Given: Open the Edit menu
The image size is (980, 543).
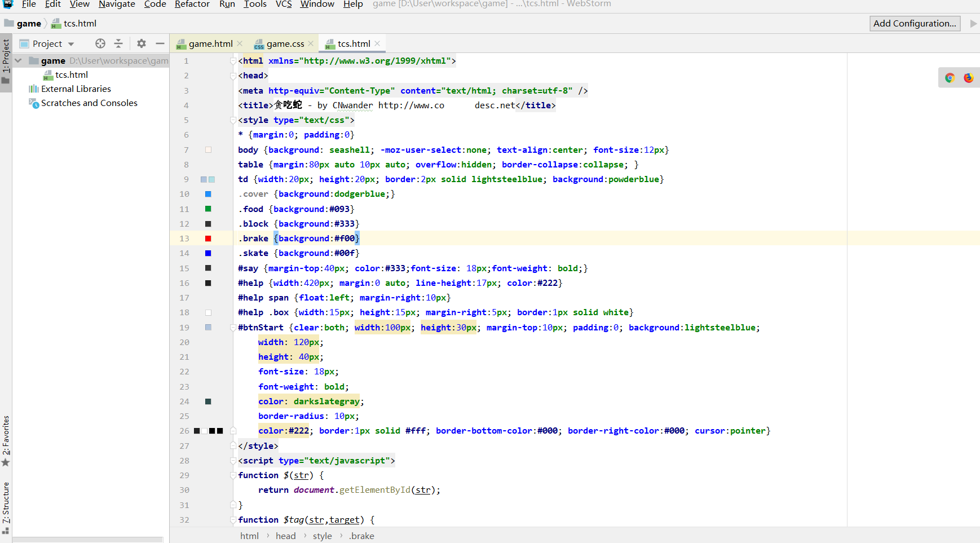Looking at the screenshot, I should (x=53, y=4).
